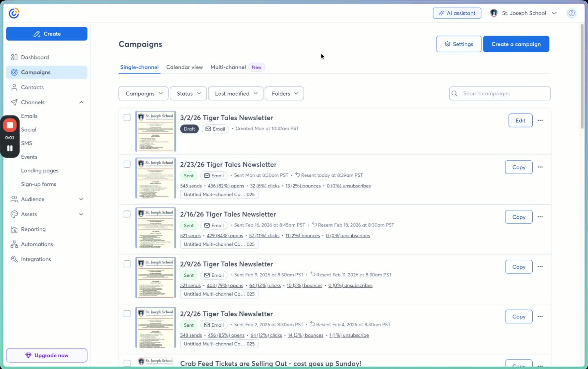Copy the 2/9/26 Tiger Tales Newsletter

[519, 267]
